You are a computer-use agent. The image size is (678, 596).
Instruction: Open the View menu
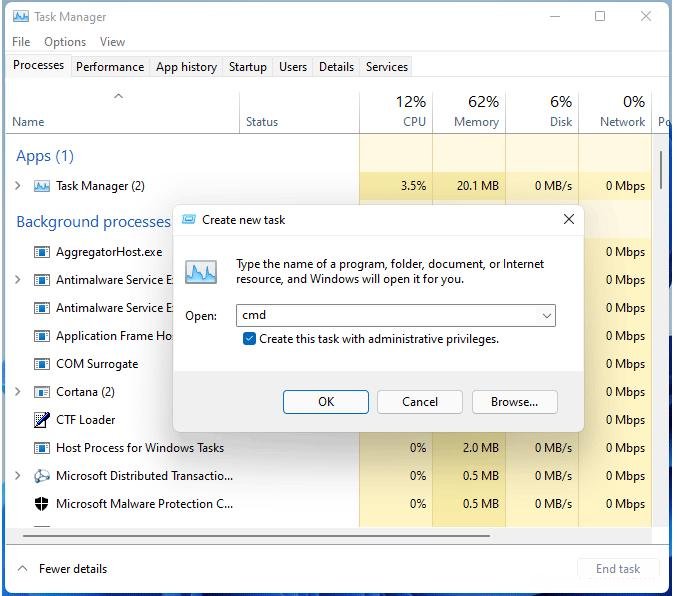click(112, 42)
